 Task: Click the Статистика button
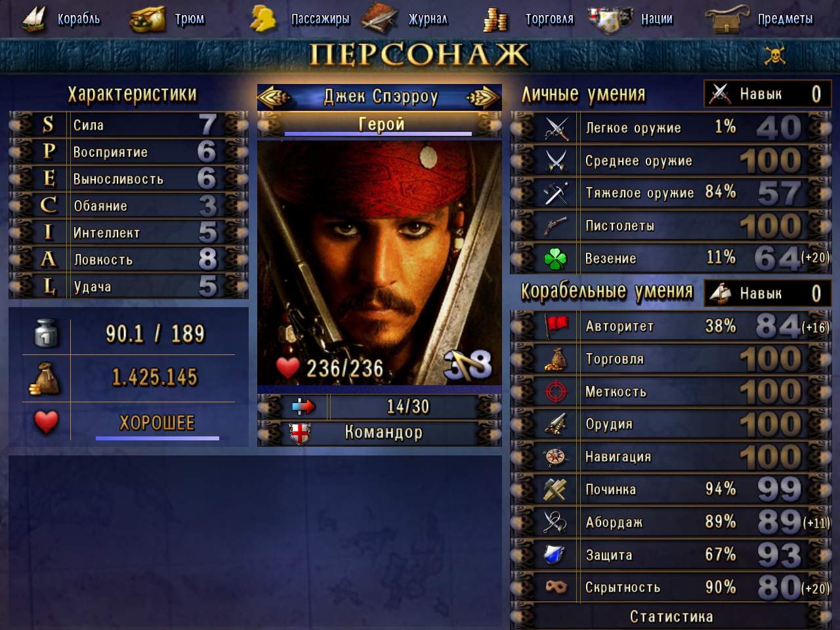[x=671, y=616]
